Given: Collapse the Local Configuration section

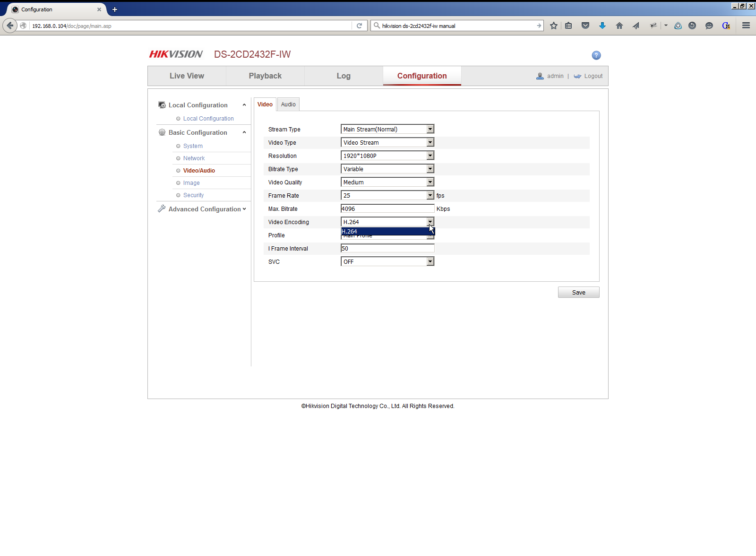Looking at the screenshot, I should pyautogui.click(x=244, y=105).
